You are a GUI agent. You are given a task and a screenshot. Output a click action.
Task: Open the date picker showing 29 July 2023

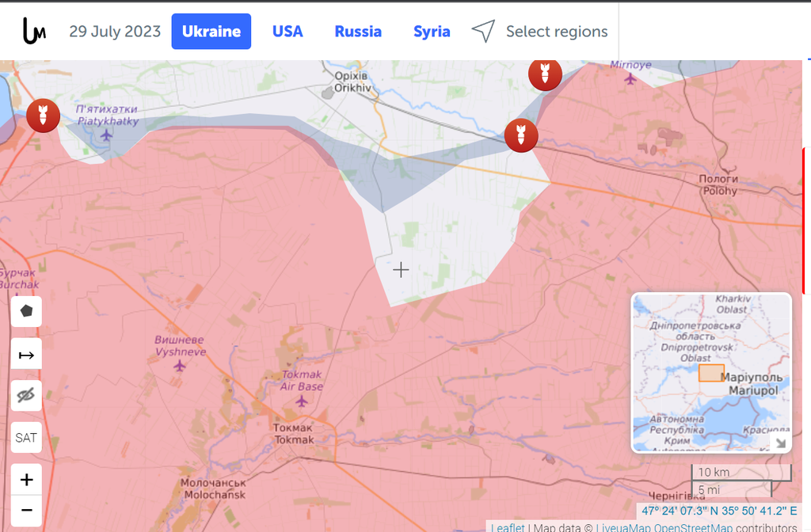click(115, 32)
